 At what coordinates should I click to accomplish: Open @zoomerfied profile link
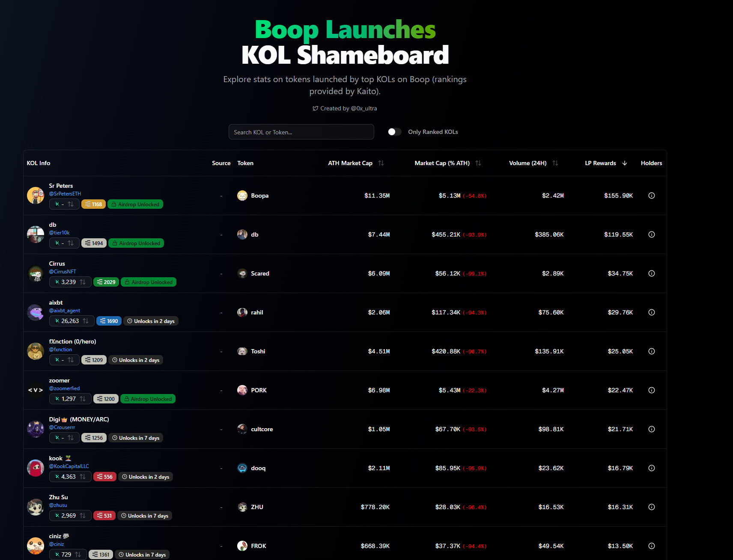coord(64,388)
